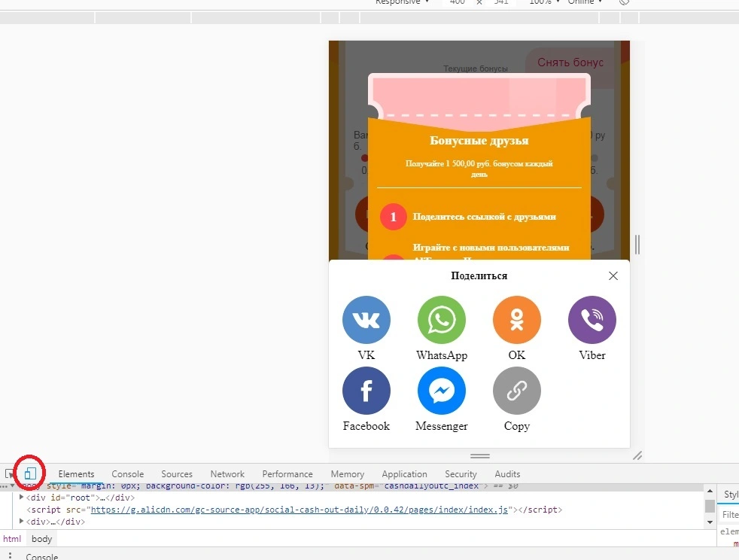Screen dimensions: 739x560
Task: Click the corner viewport resize handle
Action: (637, 455)
